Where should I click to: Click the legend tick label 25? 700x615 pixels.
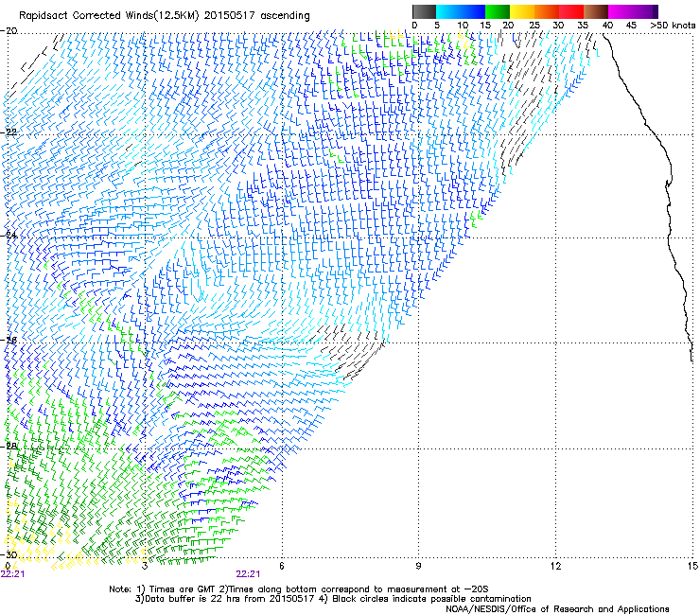click(x=534, y=26)
